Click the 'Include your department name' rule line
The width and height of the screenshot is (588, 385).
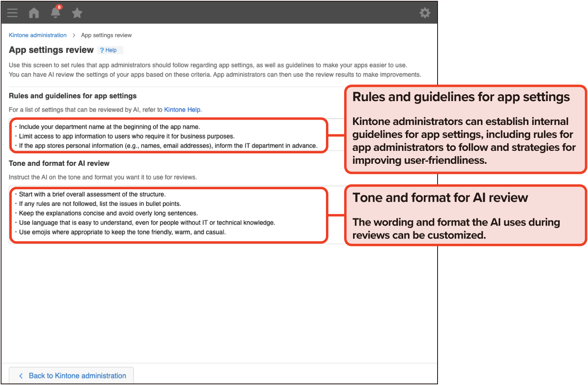coord(109,127)
